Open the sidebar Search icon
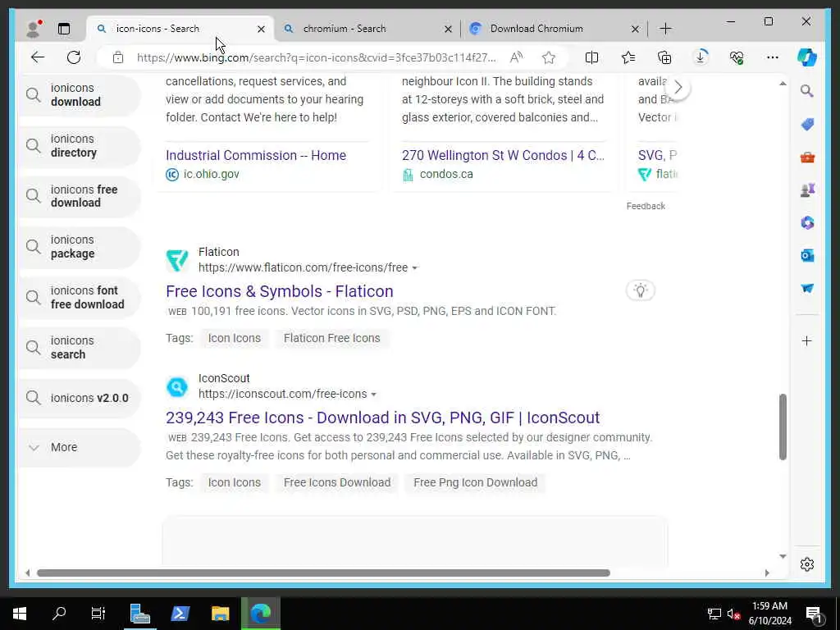The width and height of the screenshot is (840, 630). [807, 91]
